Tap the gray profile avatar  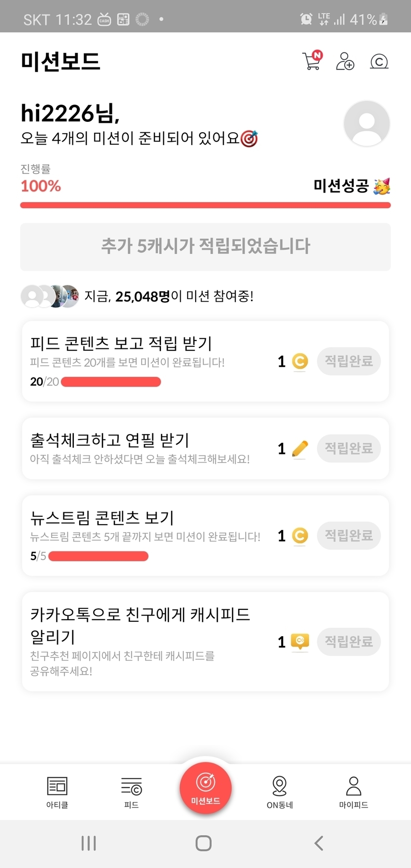[366, 123]
